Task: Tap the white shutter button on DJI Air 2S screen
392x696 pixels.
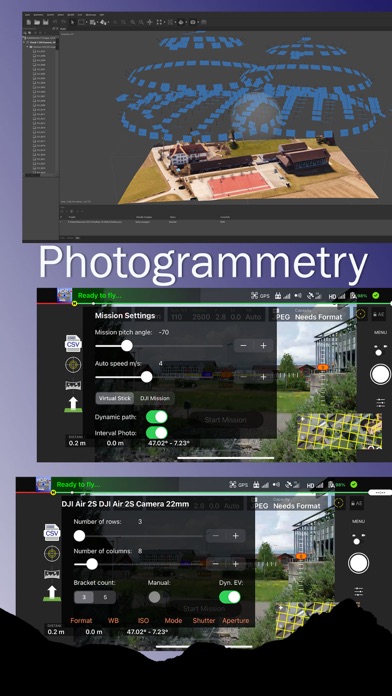Action: point(358,563)
